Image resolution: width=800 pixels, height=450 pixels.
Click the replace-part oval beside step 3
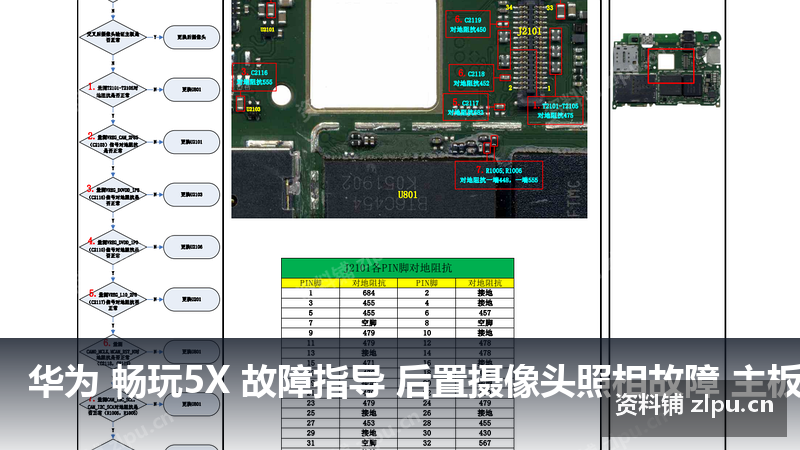(x=191, y=194)
